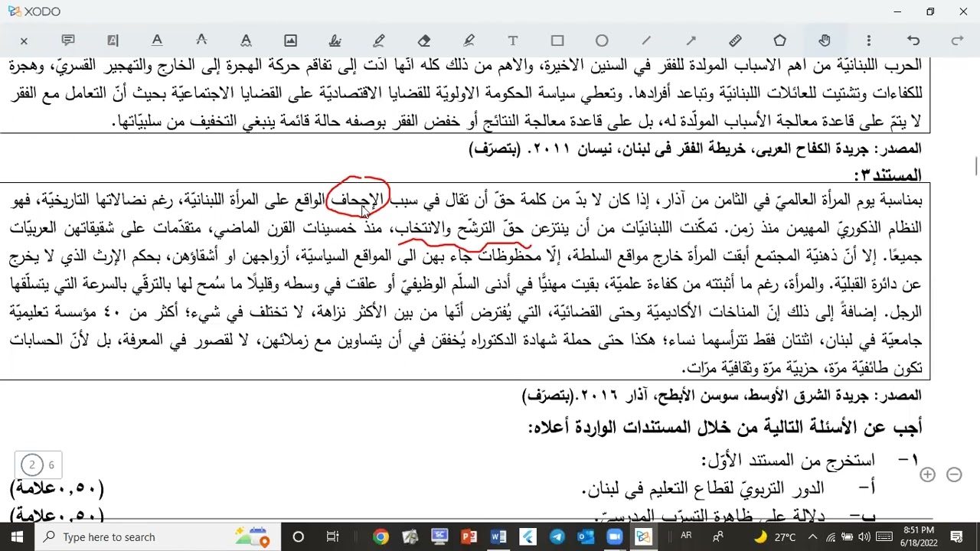The height and width of the screenshot is (551, 980).
Task: Zoom out with the minus button
Action: coord(954,474)
